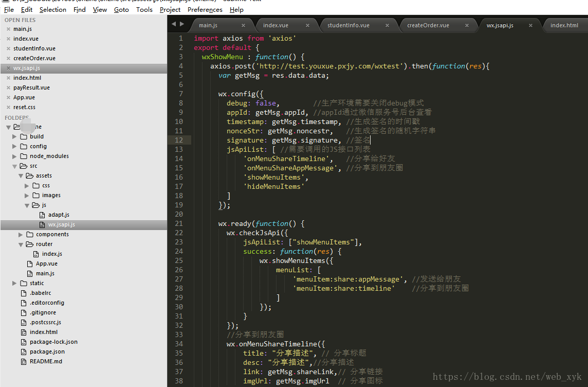
Task: Go to next tab with right arrow
Action: pyautogui.click(x=182, y=24)
